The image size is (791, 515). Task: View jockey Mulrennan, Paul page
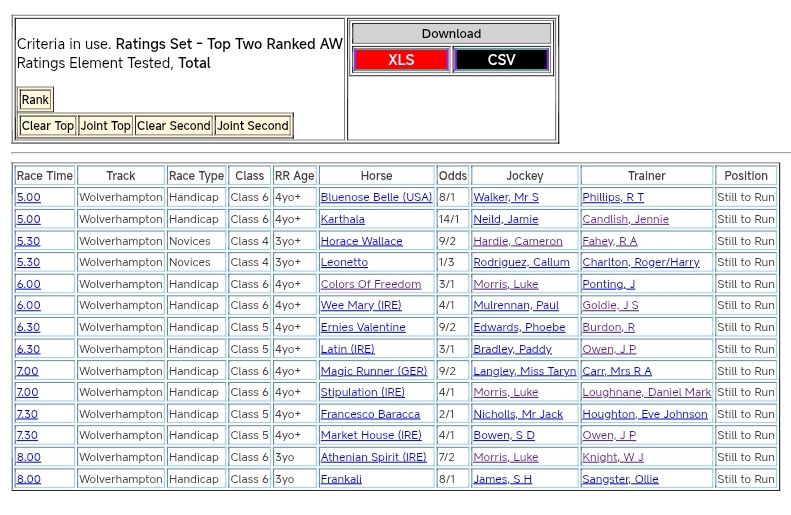[516, 306]
